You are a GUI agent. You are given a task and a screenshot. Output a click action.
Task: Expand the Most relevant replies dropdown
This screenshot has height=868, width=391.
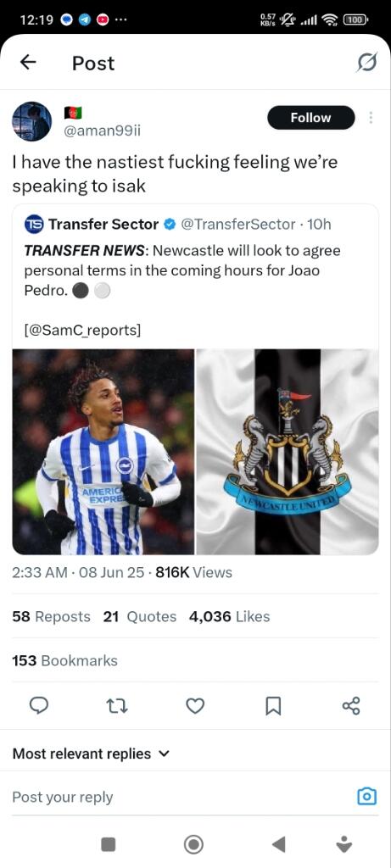click(x=92, y=754)
